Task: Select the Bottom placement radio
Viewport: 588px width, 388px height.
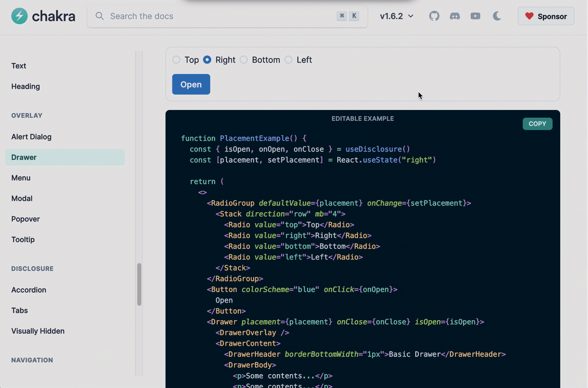Action: 244,60
